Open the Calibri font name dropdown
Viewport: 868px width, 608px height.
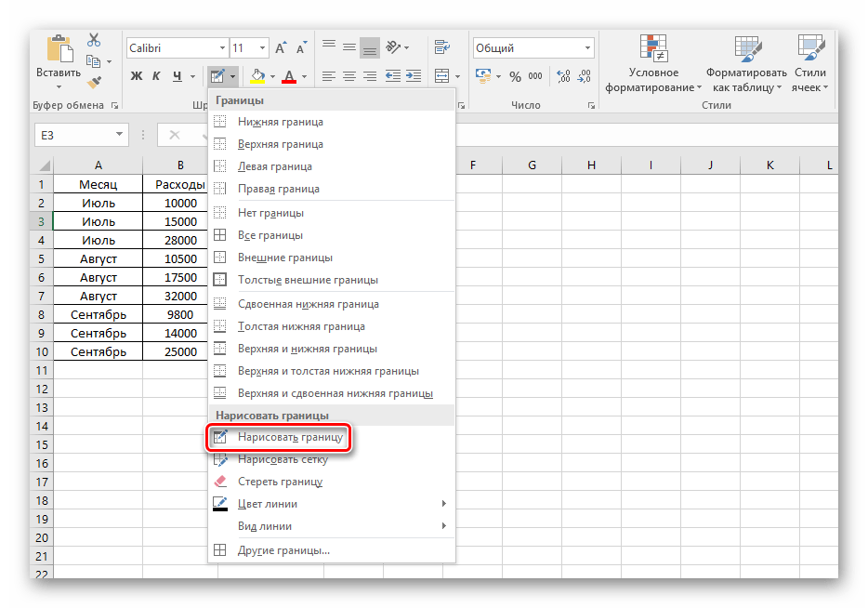(x=221, y=47)
